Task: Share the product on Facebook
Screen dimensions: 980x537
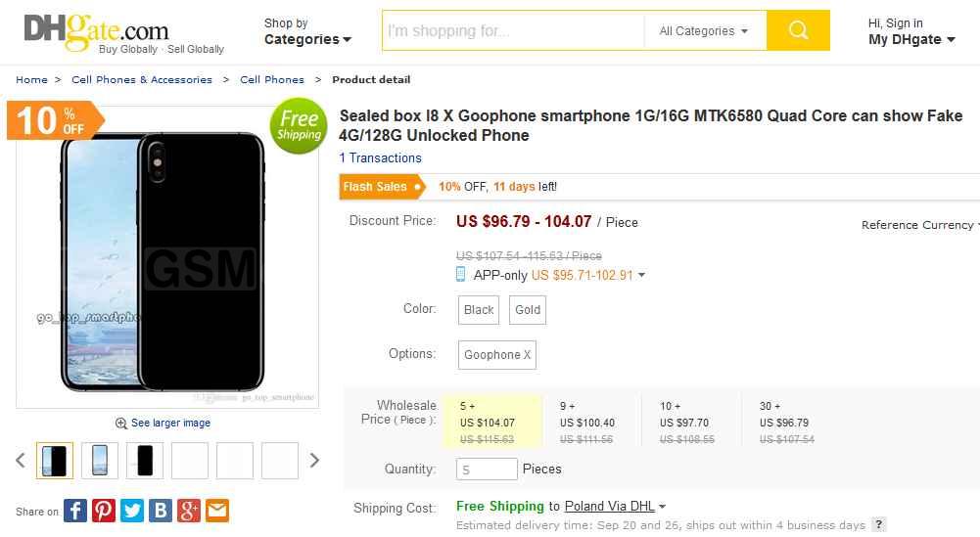Action: pos(75,510)
